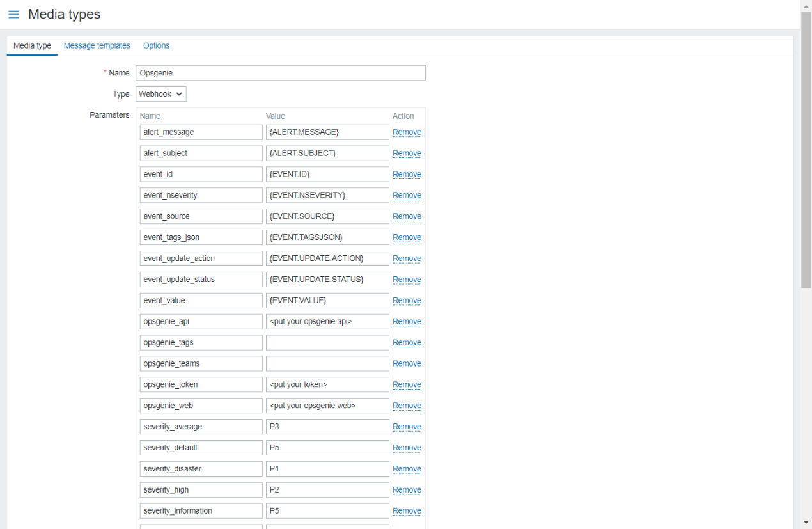This screenshot has height=529, width=812.
Task: Open the hamburger sidebar menu icon
Action: coord(13,15)
